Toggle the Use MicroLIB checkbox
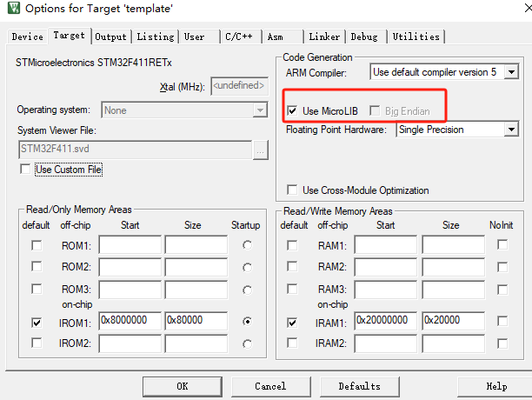Viewport: 532px width, 400px height. tap(291, 111)
